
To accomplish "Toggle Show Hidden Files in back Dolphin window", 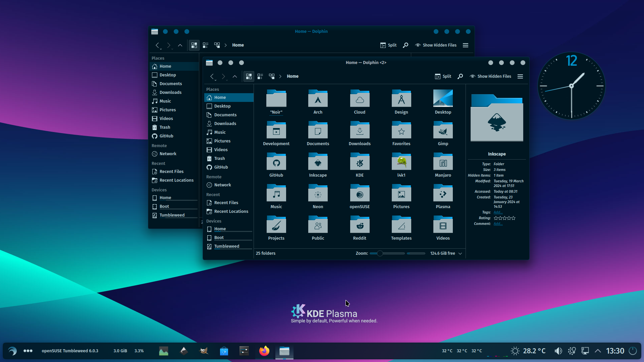I will click(436, 45).
